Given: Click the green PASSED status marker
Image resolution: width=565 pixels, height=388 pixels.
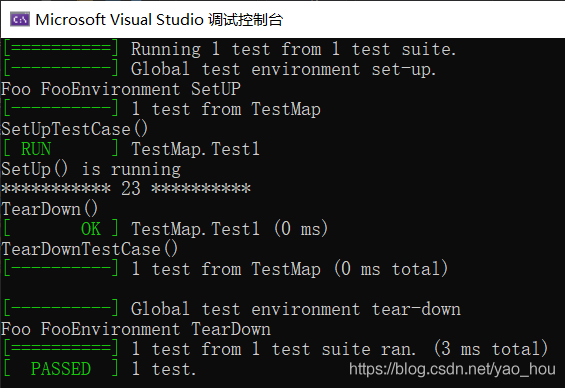Looking at the screenshot, I should click(x=61, y=369).
